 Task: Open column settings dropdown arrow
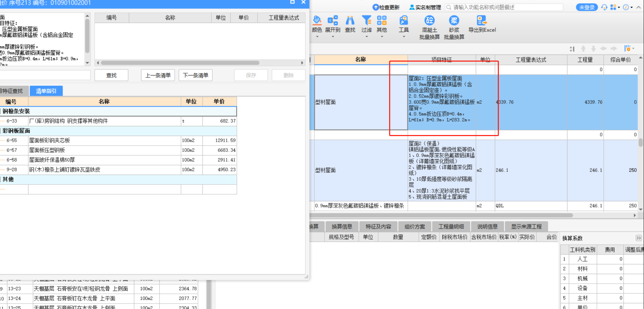[x=633, y=49]
